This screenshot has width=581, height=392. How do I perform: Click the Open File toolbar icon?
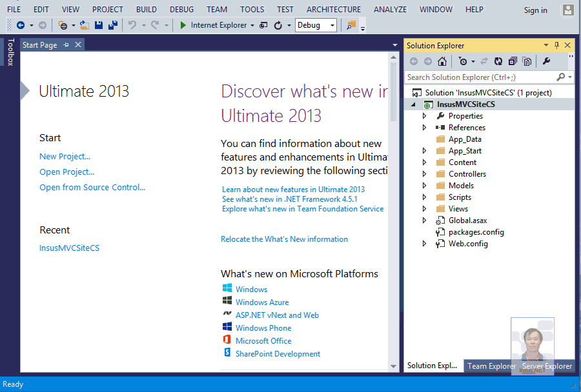tap(85, 25)
